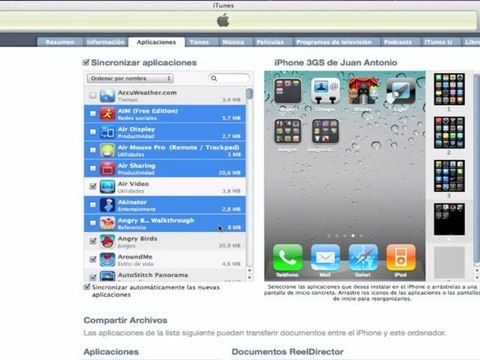Screen dimensions: 480x360
Task: Click the apps list scroll up arrow
Action: [249, 270]
